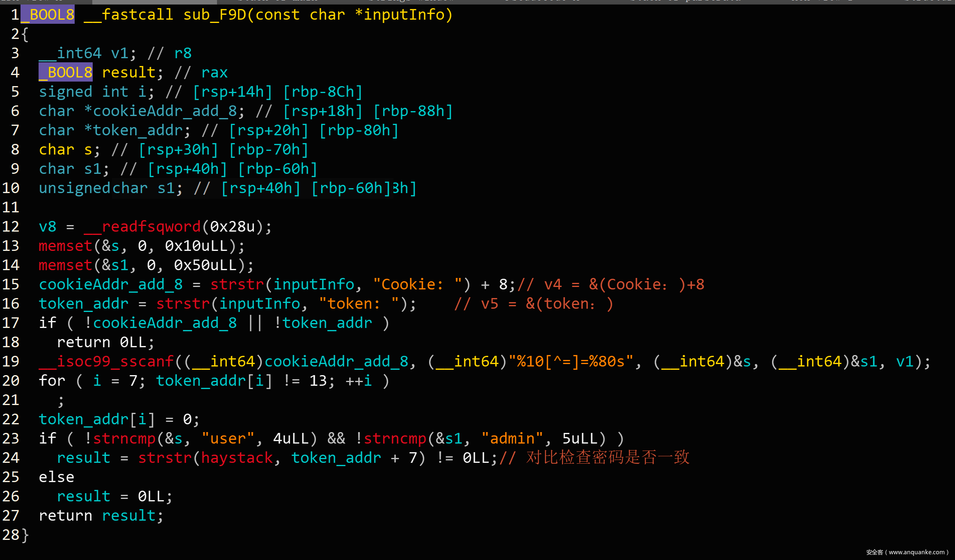This screenshot has height=560, width=955.
Task: Click the inputInfo parameter in signature
Action: (x=404, y=15)
